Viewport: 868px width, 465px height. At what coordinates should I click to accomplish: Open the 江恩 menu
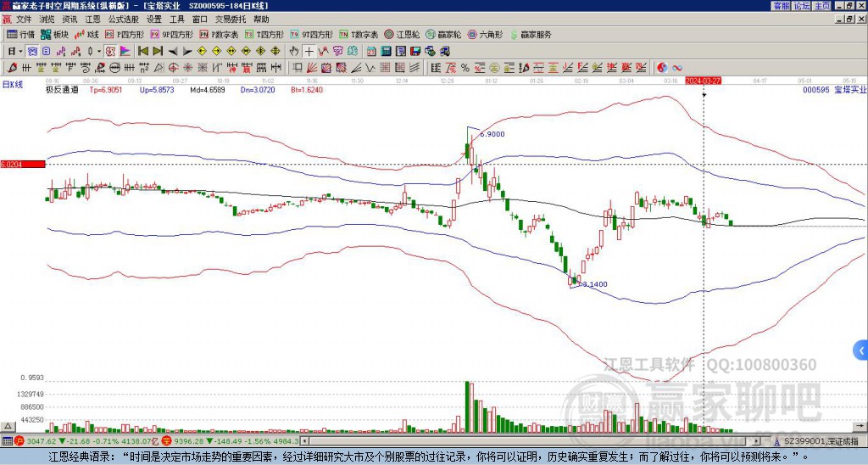point(92,20)
